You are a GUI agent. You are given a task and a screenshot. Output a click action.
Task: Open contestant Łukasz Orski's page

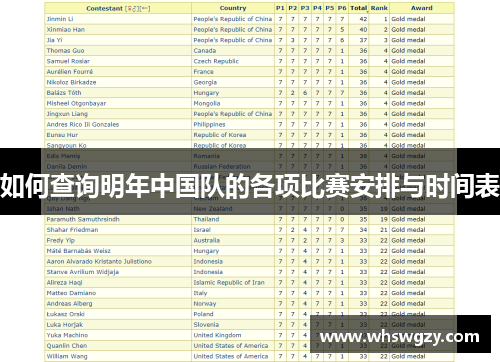[65, 314]
